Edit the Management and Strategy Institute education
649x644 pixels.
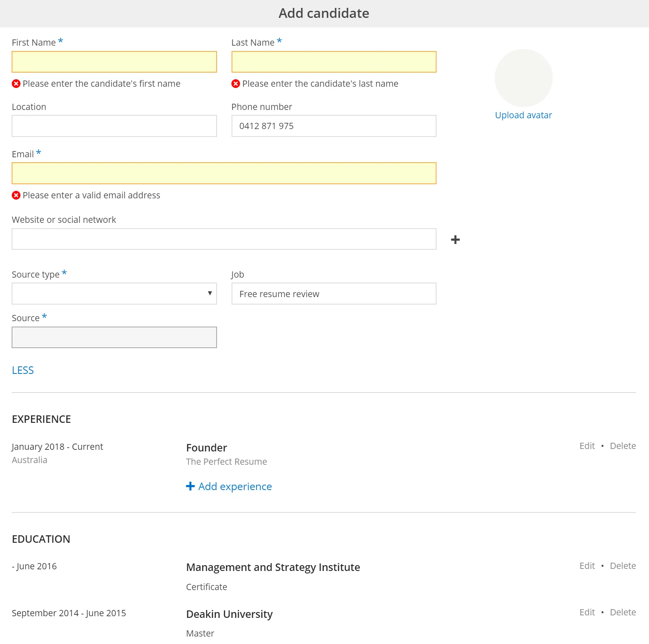587,566
